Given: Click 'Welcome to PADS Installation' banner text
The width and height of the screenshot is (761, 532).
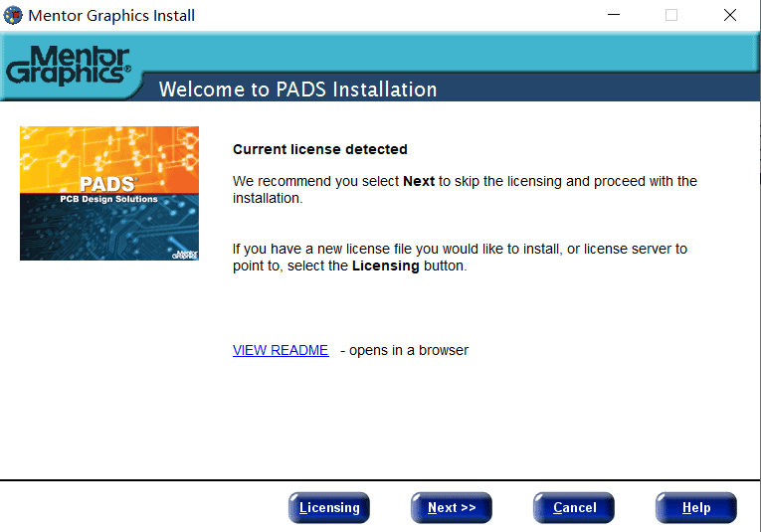Looking at the screenshot, I should tap(298, 89).
